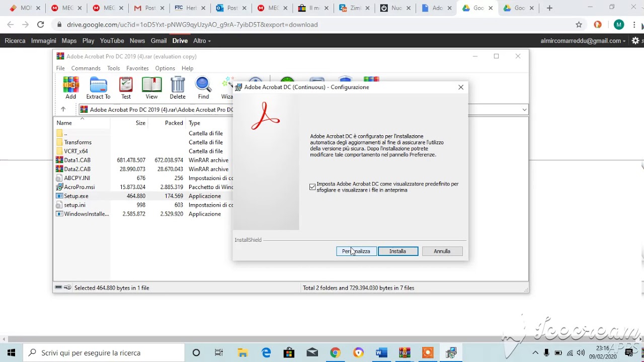The height and width of the screenshot is (362, 644).
Task: Open Windows Start menu
Action: (x=11, y=352)
